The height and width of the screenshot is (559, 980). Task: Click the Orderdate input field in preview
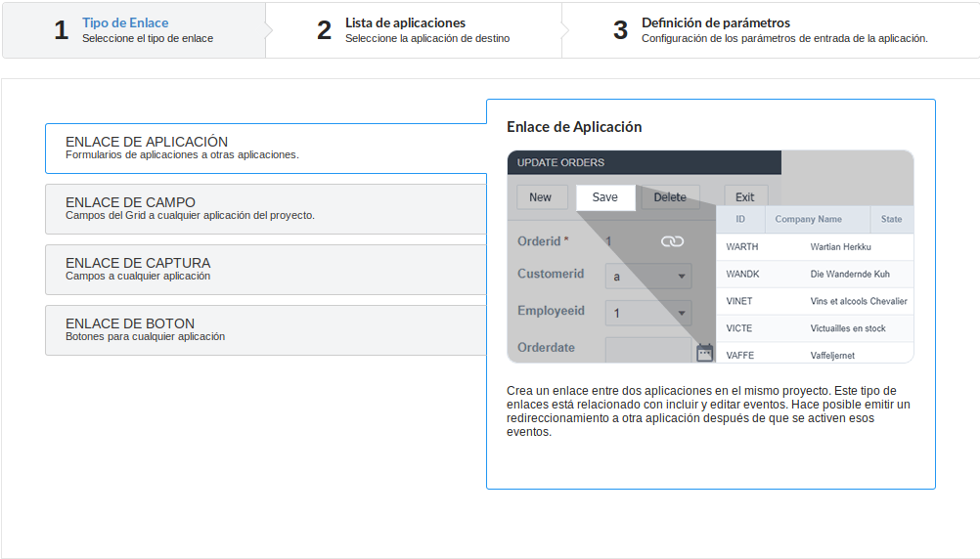648,351
